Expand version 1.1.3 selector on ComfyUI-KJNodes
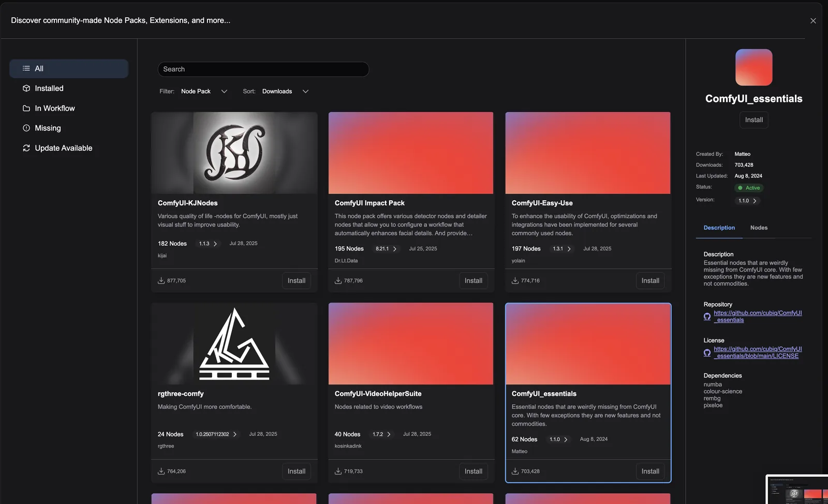Viewport: 828px width, 504px height. tap(208, 244)
